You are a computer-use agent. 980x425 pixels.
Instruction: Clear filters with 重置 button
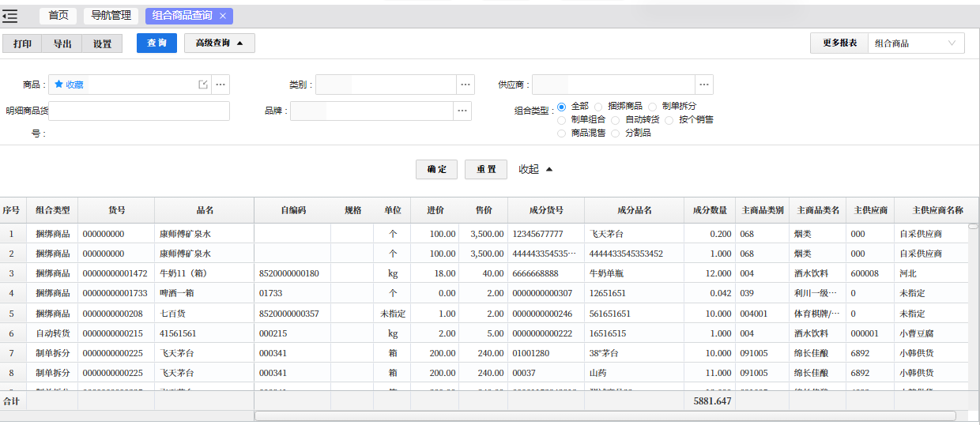tap(485, 170)
